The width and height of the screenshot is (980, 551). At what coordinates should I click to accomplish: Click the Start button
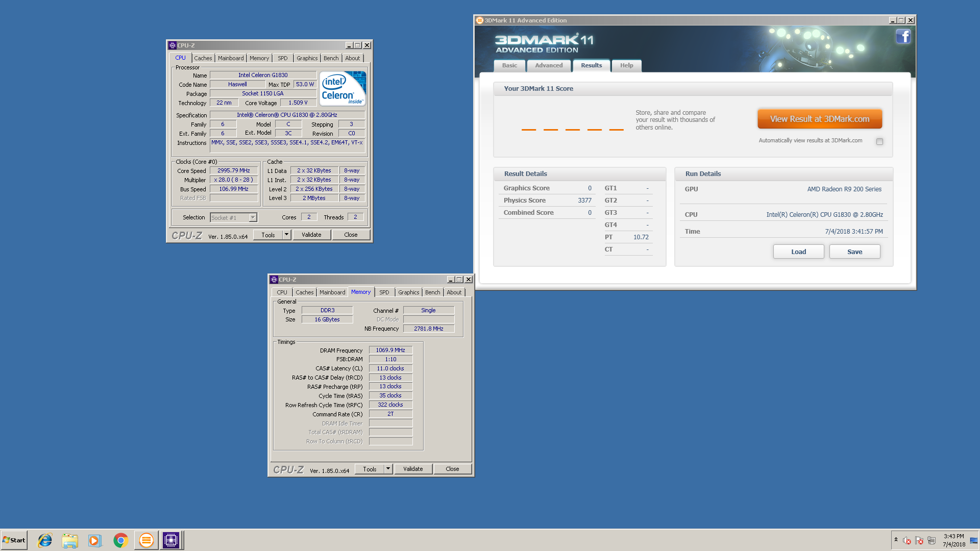pos(14,540)
